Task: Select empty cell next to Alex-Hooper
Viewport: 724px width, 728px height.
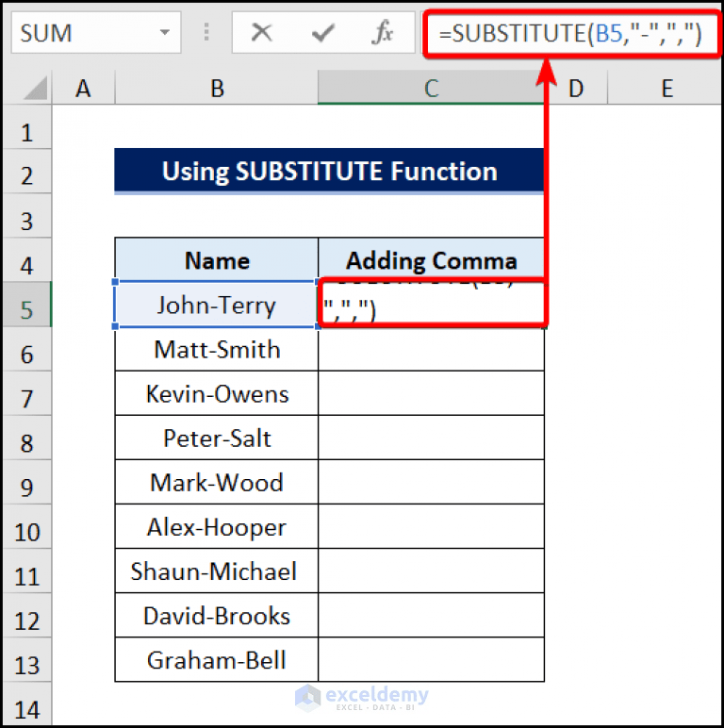Action: tap(431, 526)
